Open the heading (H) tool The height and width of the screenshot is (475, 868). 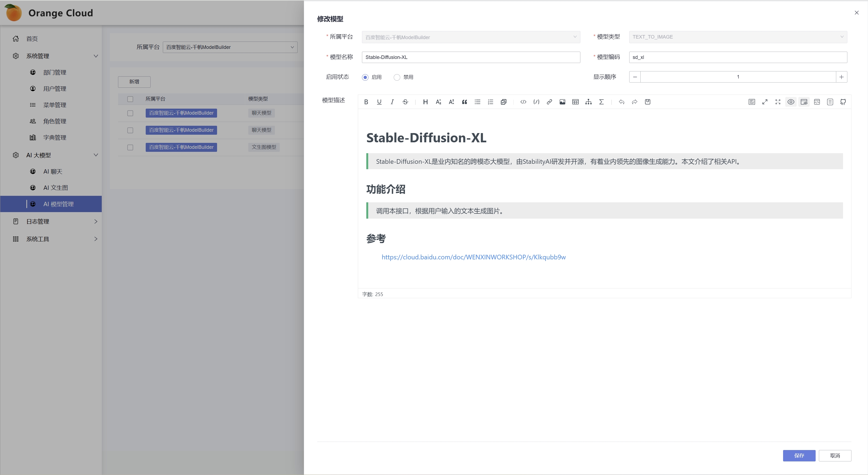425,102
